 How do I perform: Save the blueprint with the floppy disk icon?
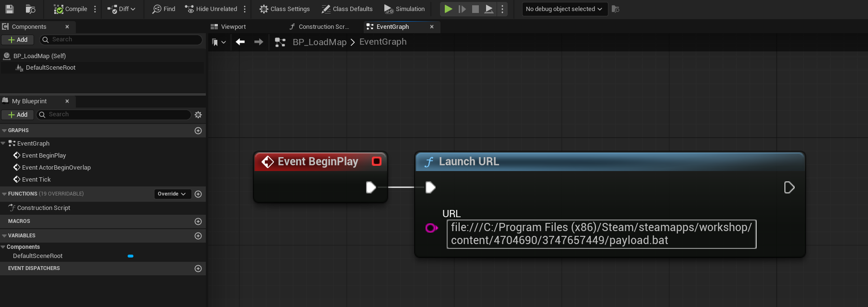[x=10, y=9]
